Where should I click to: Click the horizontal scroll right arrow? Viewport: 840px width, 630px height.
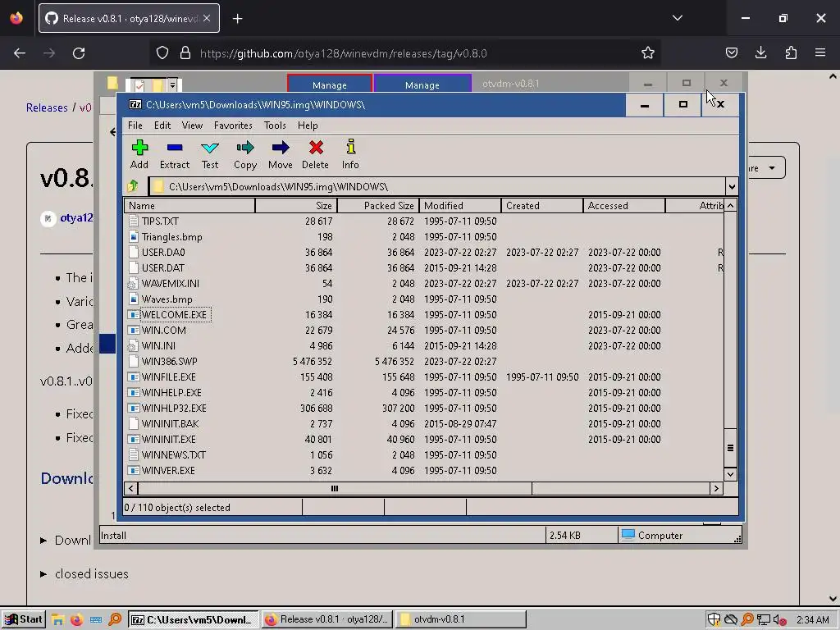point(716,488)
